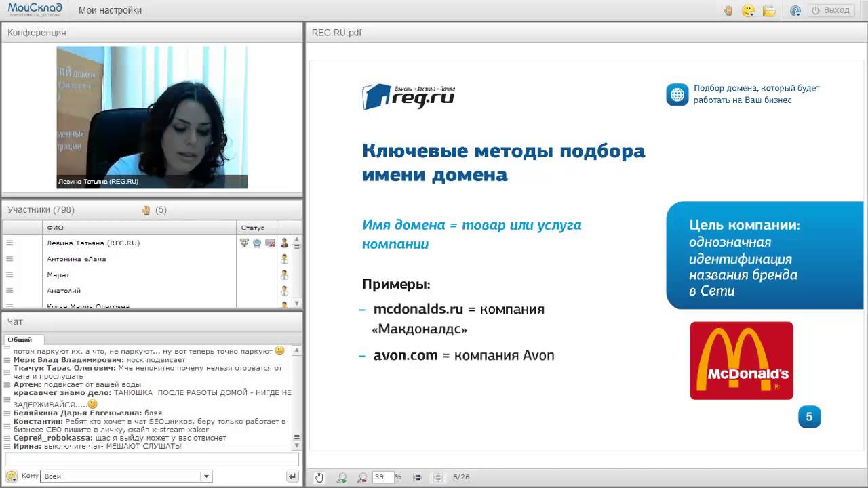868x488 pixels.
Task: Click the globe icon on slide header
Action: (677, 94)
